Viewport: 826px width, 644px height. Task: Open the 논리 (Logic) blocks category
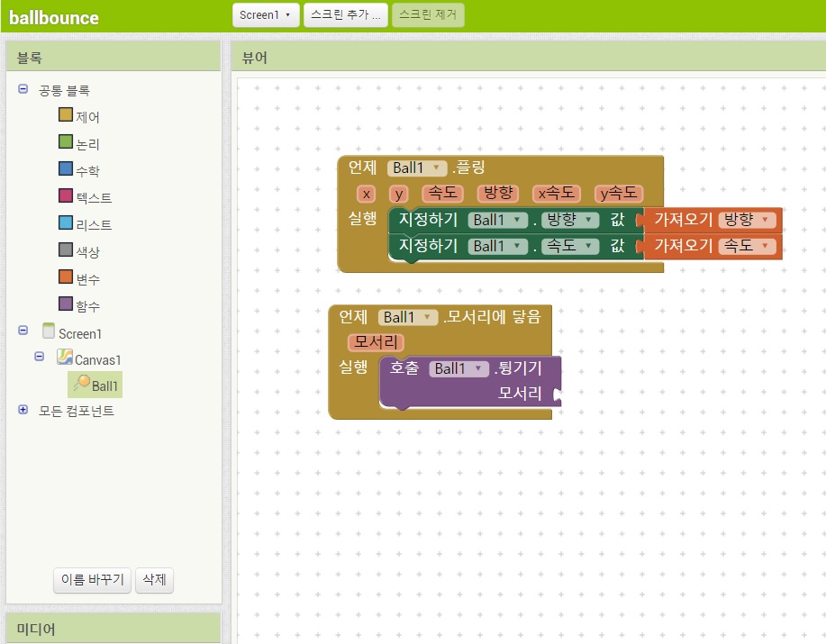(x=79, y=142)
